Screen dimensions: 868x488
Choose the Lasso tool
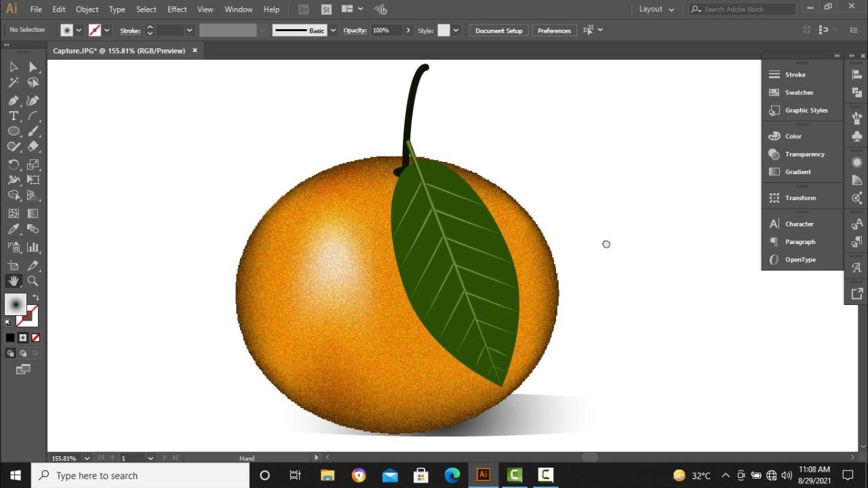tap(33, 83)
